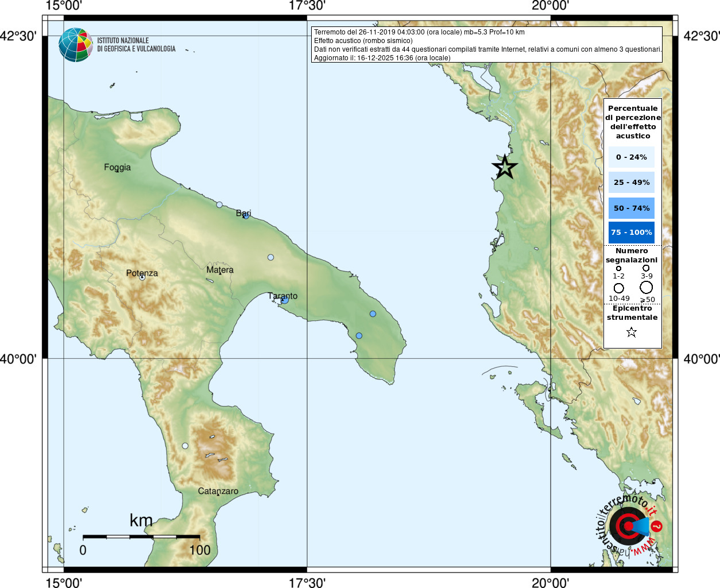Click the Catanzaro city label
Viewport: 720px width, 588px height.
(218, 491)
